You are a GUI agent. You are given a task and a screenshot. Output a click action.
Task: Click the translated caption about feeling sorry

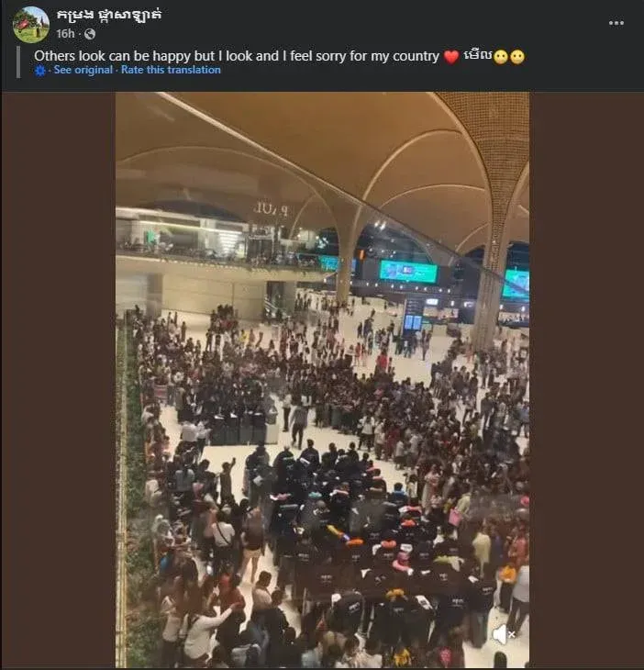click(x=237, y=56)
